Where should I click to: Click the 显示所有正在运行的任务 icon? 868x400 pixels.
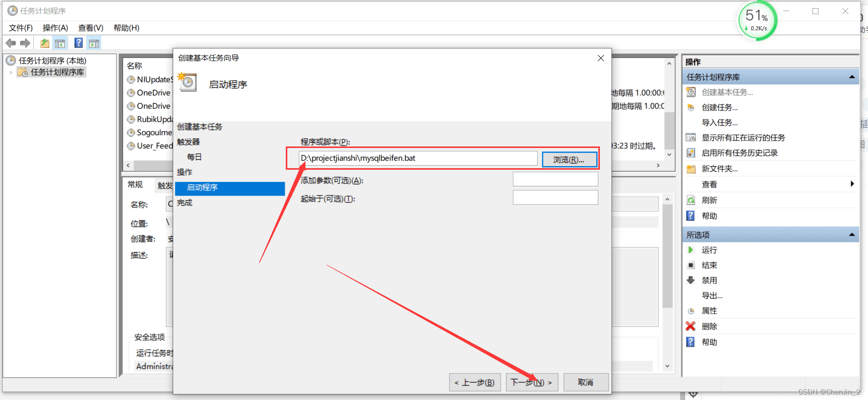(x=691, y=138)
